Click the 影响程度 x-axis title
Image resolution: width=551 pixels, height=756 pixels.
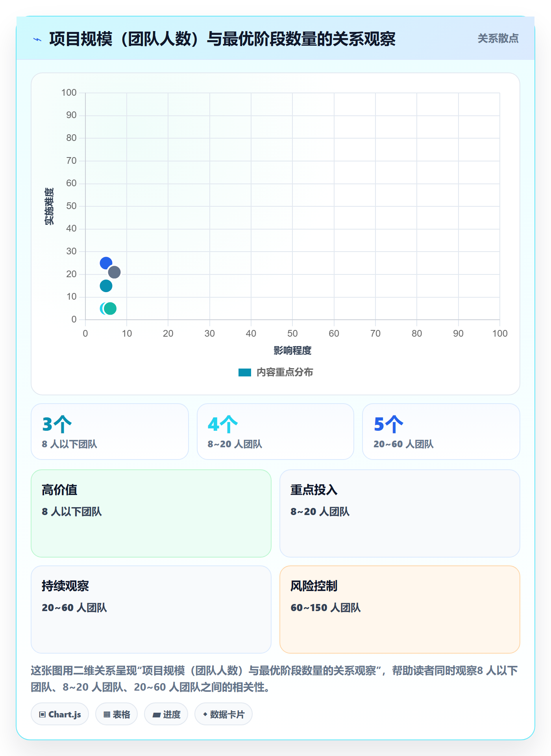coord(292,350)
